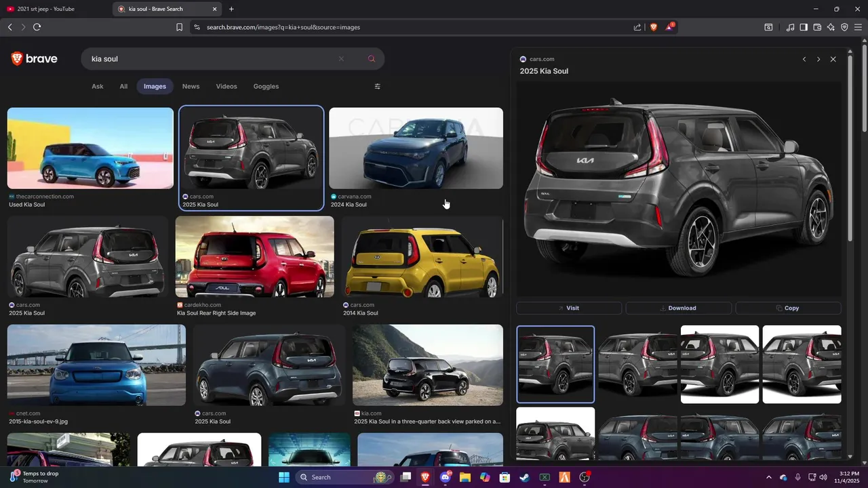Select the Images search tab

155,86
